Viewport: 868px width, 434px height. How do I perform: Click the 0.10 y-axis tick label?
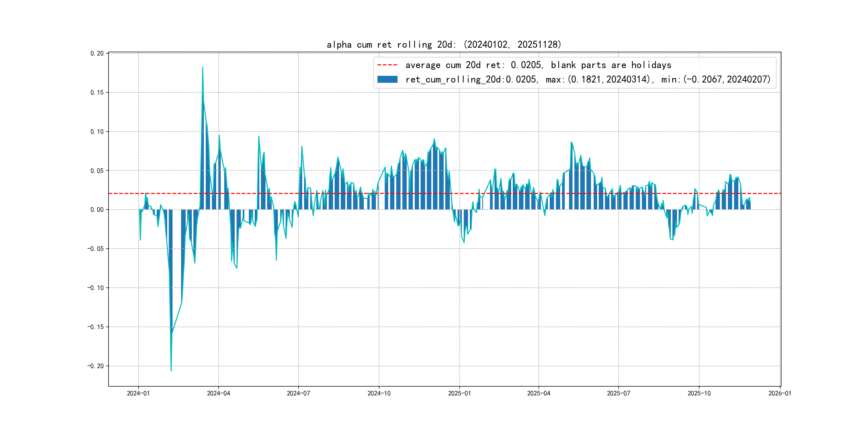(x=97, y=132)
